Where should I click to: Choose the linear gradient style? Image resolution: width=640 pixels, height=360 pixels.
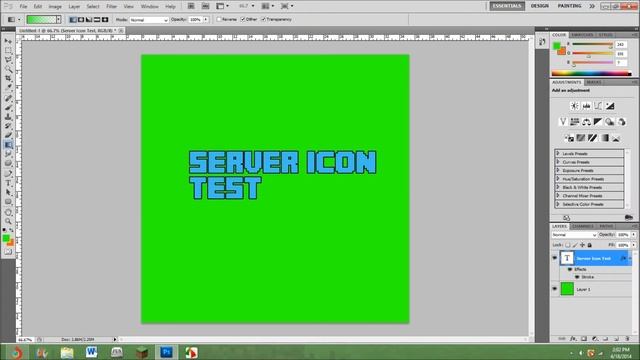pos(73,20)
